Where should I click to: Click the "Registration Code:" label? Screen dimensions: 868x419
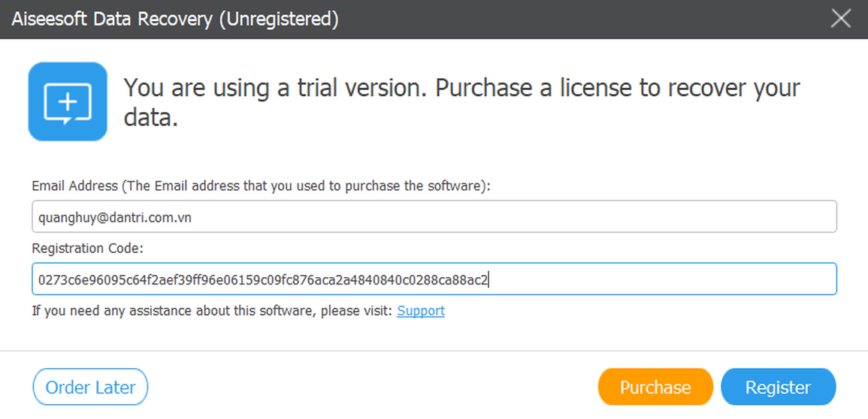pyautogui.click(x=87, y=248)
